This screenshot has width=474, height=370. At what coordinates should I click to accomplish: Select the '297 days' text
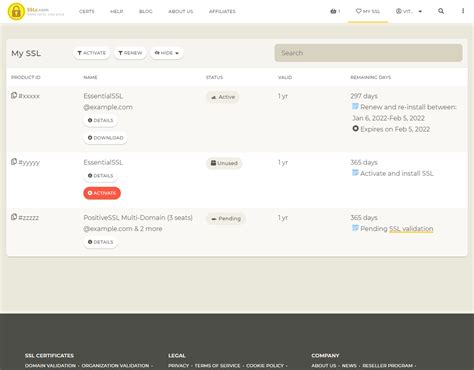(x=364, y=96)
